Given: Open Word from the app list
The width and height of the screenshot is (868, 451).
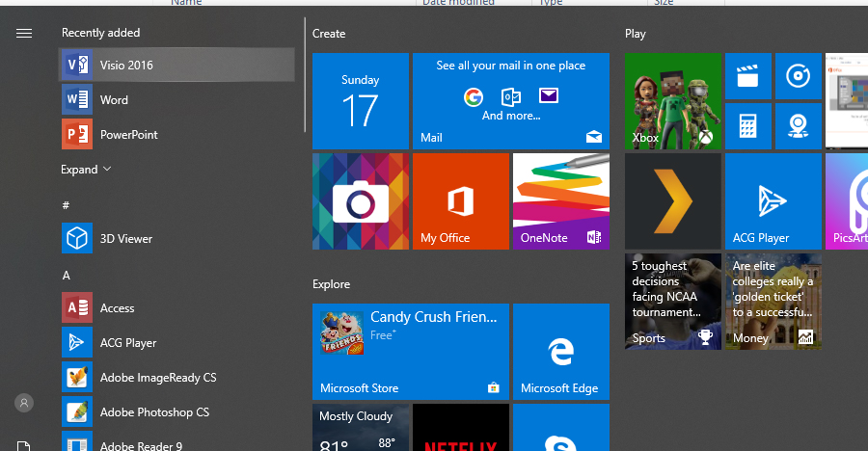Looking at the screenshot, I should 176,99.
